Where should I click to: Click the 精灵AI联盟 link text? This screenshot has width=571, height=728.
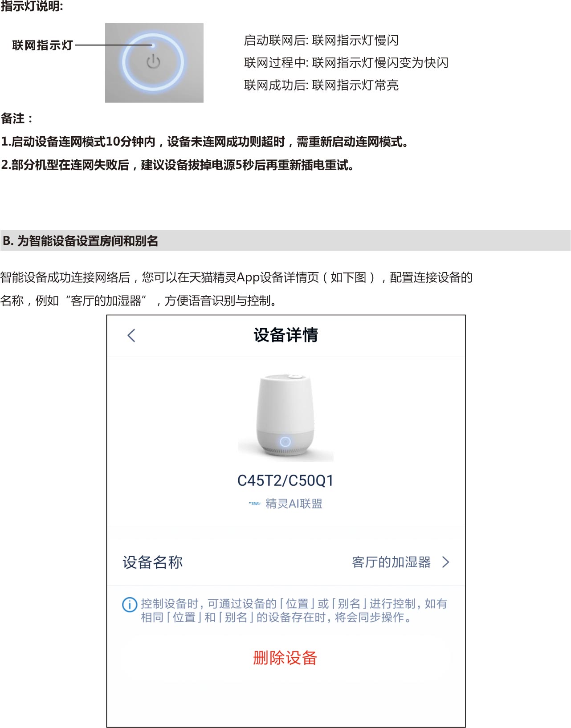(294, 504)
